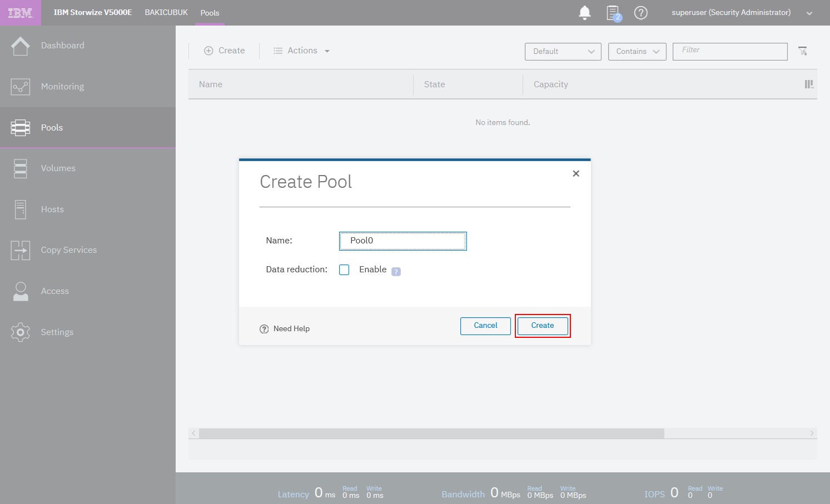Click the Actions toolbar button
Screen dimensions: 830x504
[x=302, y=51]
